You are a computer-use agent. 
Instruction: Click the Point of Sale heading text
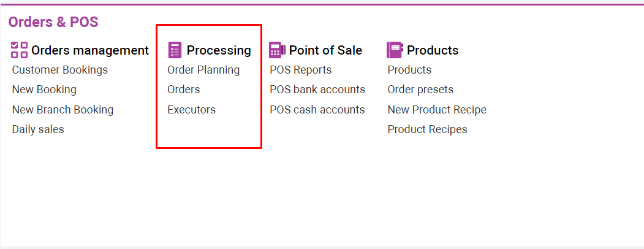tap(325, 50)
